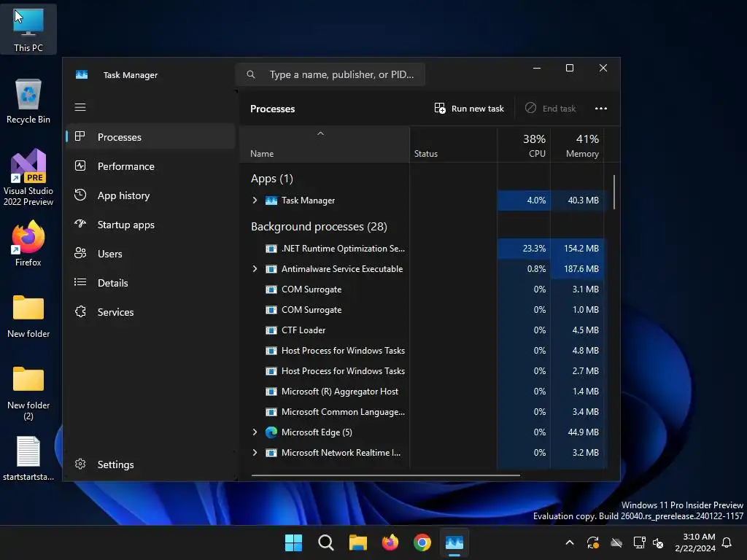Sort by the CPU column header
Image resolution: width=747 pixels, height=560 pixels.
click(x=524, y=146)
